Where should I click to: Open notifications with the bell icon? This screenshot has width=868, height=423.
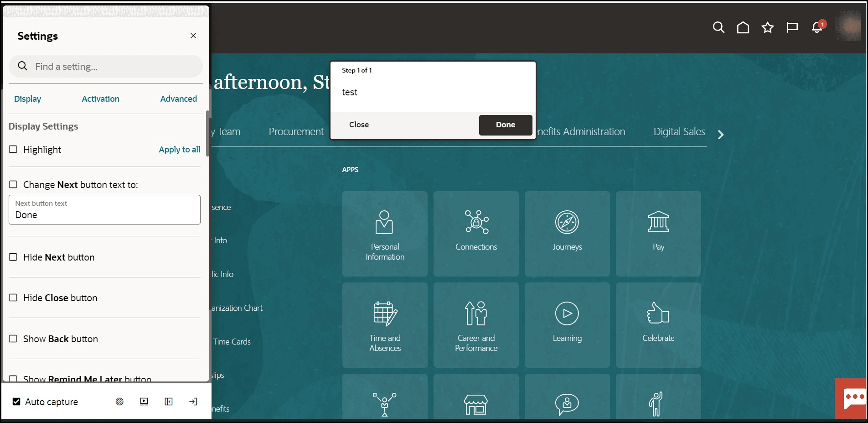(x=816, y=27)
